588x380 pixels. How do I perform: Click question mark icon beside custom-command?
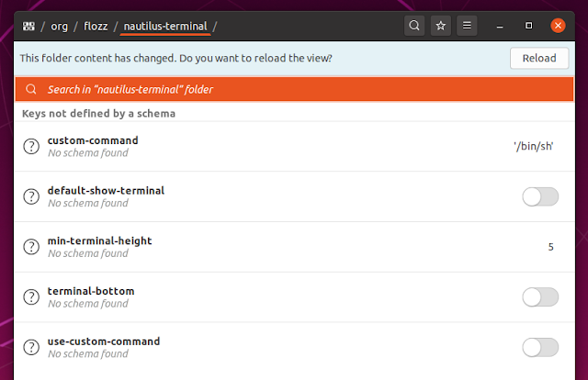pos(31,146)
